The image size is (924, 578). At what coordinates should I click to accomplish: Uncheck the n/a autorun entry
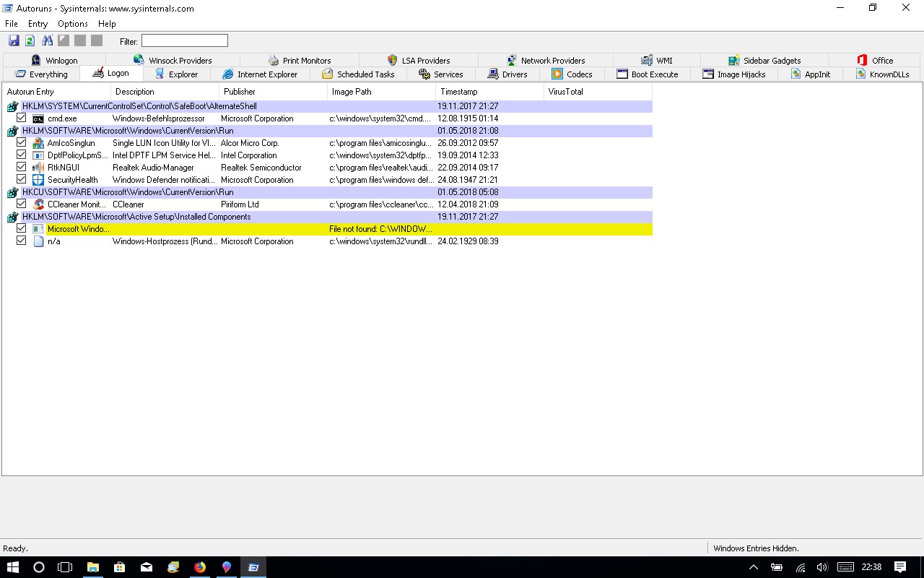[x=22, y=241]
